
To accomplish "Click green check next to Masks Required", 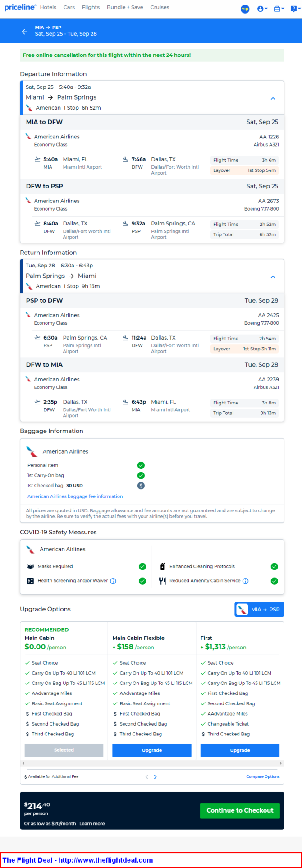I will (142, 566).
